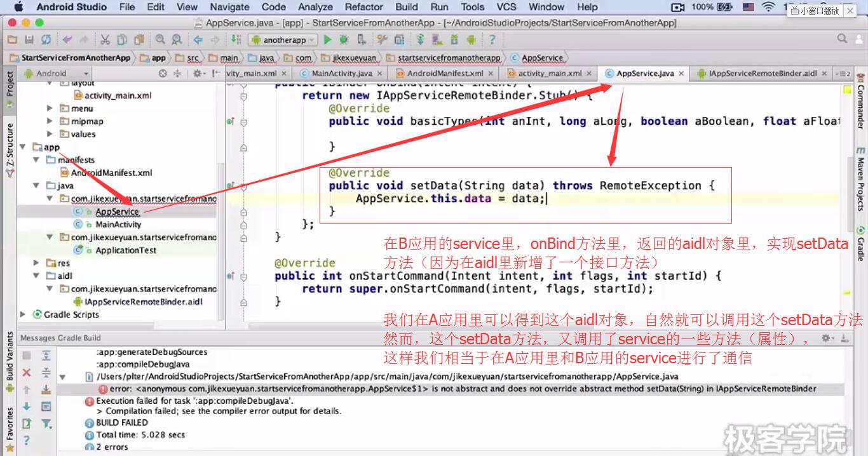Expand the res folder node

coord(37,263)
